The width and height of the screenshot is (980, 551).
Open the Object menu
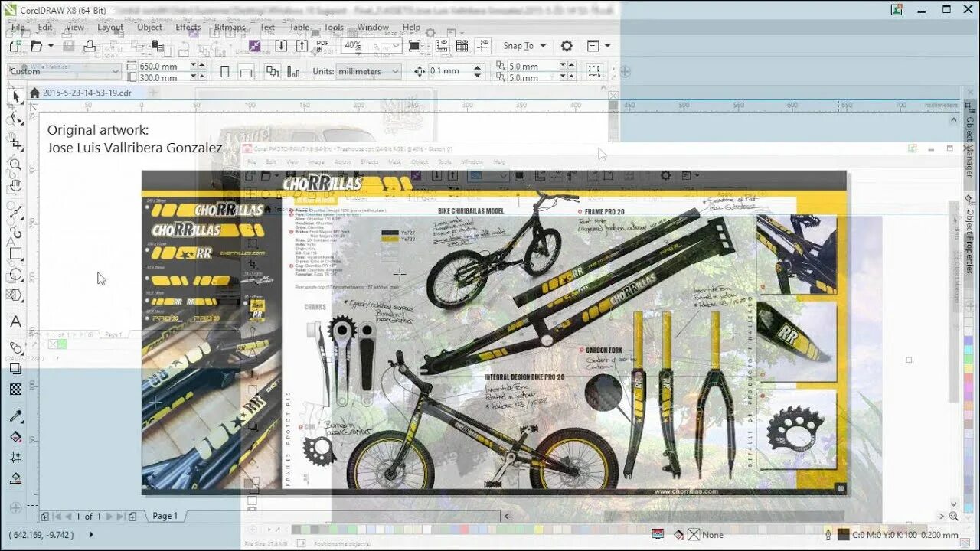[x=149, y=28]
